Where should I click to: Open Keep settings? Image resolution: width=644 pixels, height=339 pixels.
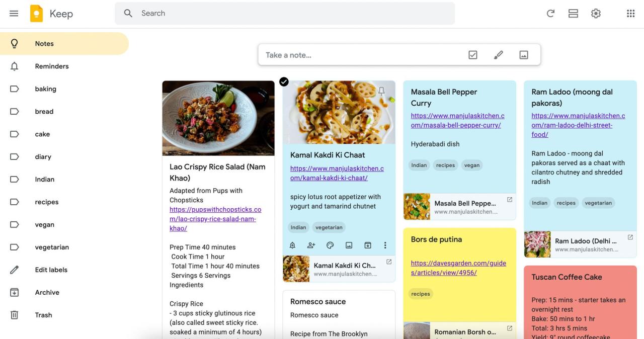click(596, 13)
